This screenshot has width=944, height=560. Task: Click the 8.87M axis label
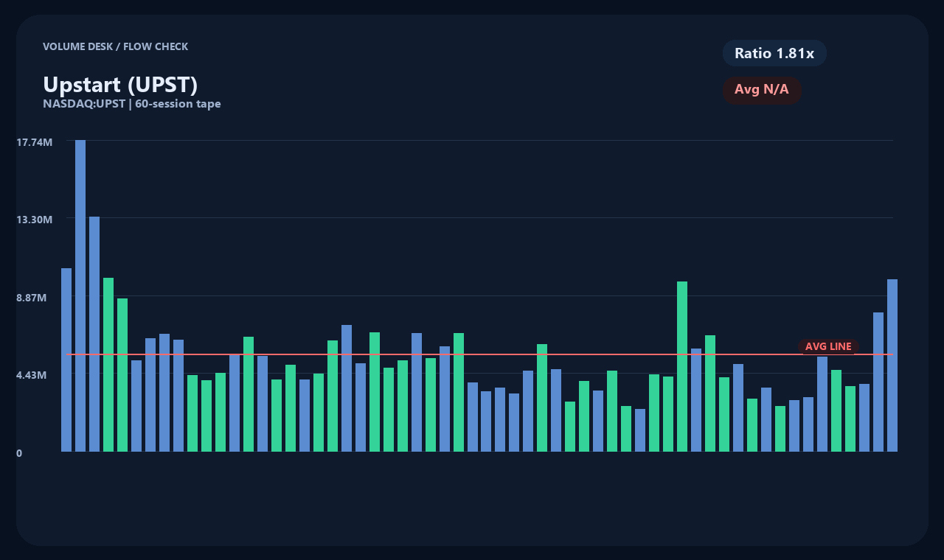click(x=32, y=298)
